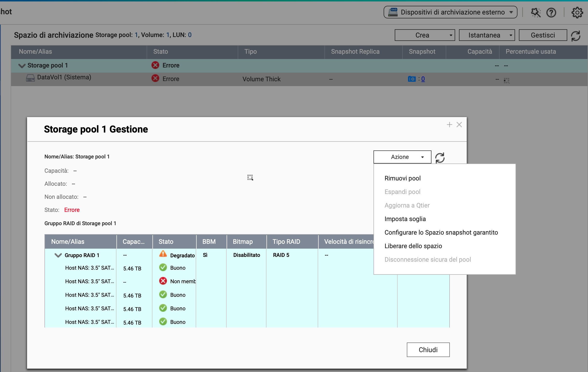Click the refresh icon beside Gestisci
This screenshot has width=588, height=372.
coord(575,36)
